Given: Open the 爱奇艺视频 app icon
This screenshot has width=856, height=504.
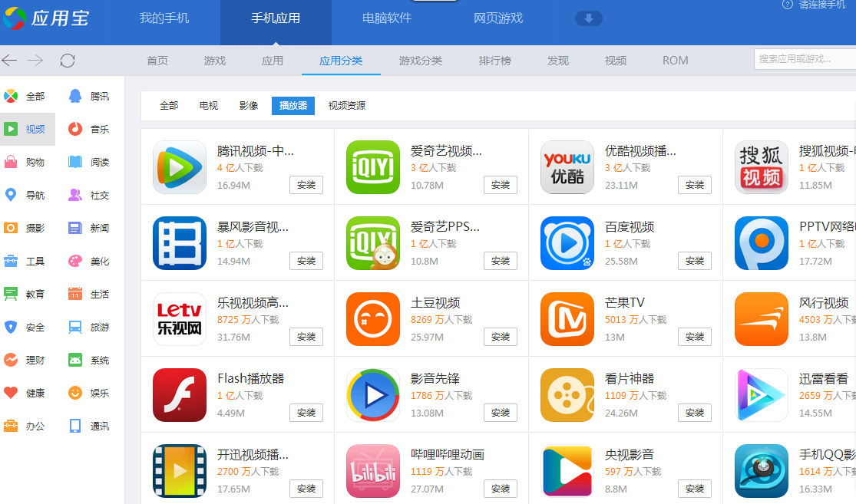Looking at the screenshot, I should tap(373, 167).
